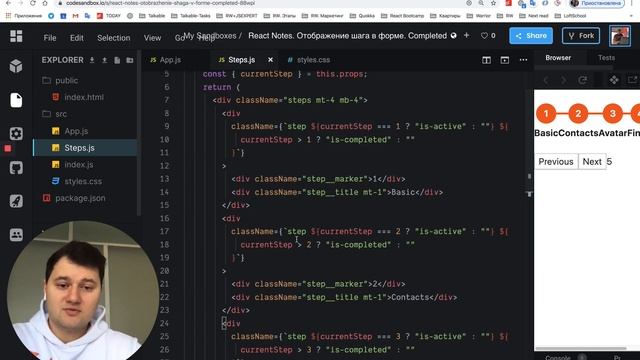
Task: Switch to the App.js tab
Action: click(x=166, y=60)
